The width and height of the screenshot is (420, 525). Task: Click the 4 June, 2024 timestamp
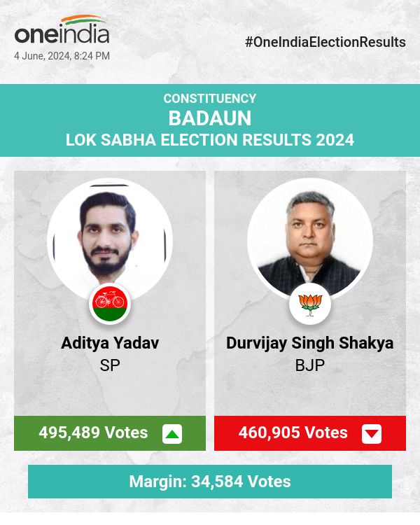click(x=62, y=56)
